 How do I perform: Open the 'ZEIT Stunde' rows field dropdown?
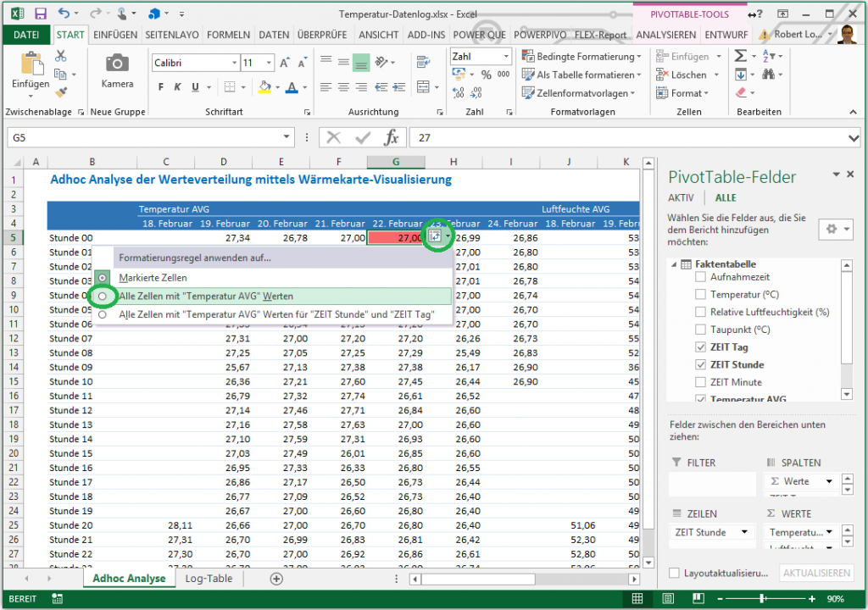click(x=744, y=532)
